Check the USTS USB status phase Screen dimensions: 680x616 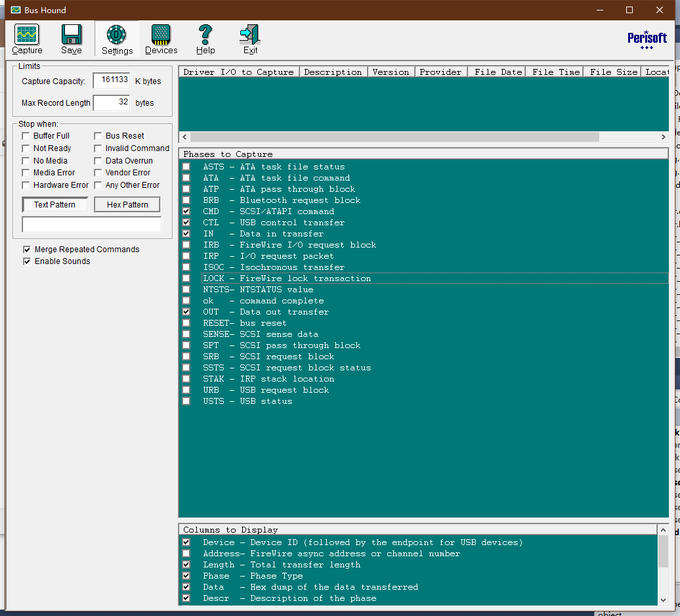click(x=186, y=401)
